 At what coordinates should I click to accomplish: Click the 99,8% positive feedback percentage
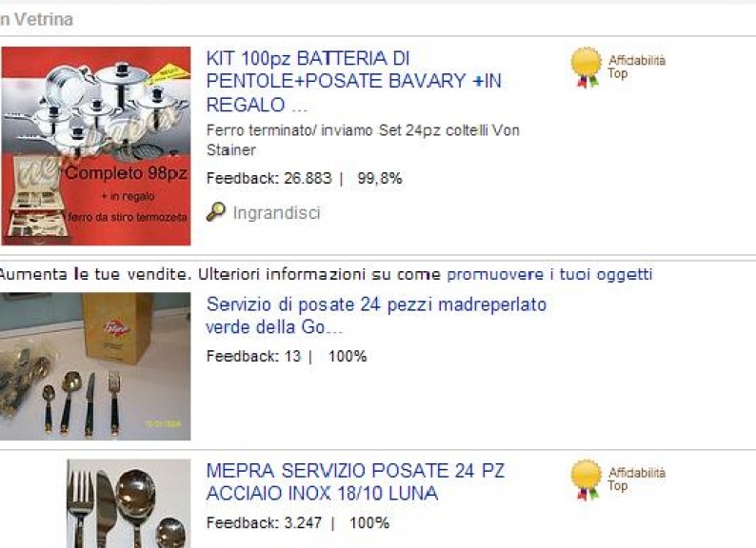coord(380,178)
